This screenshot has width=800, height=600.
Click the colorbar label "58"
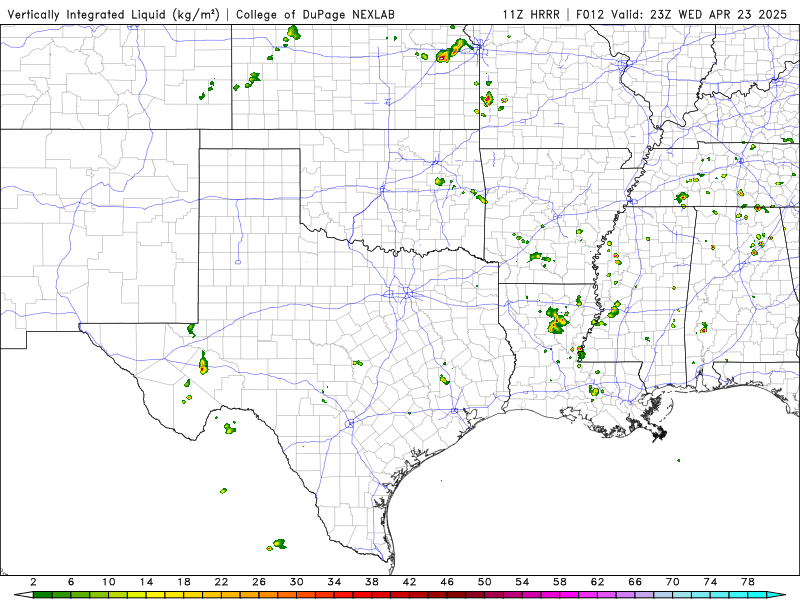pos(560,582)
